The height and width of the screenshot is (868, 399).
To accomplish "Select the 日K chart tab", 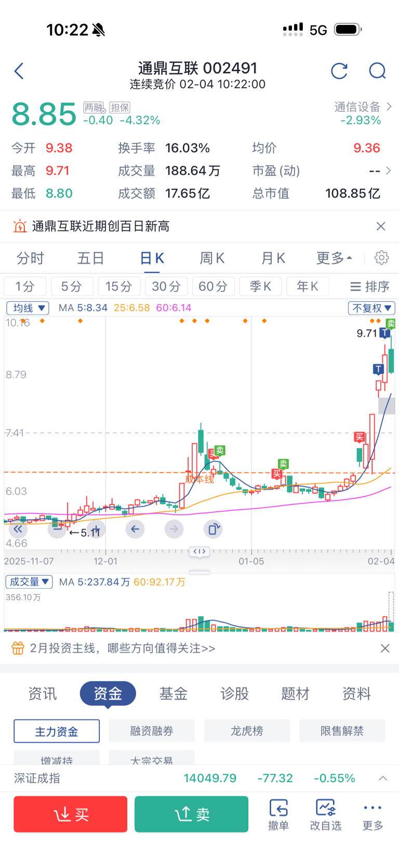I will [152, 258].
